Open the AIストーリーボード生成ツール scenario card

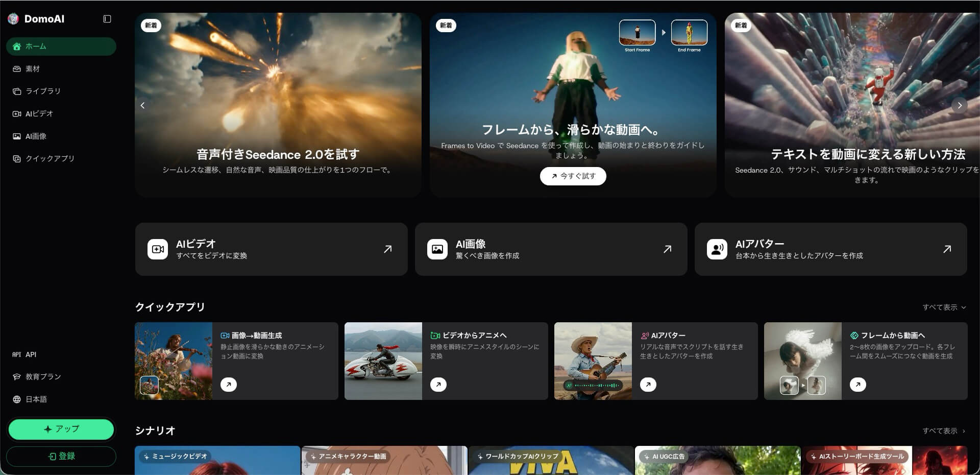pyautogui.click(x=885, y=460)
